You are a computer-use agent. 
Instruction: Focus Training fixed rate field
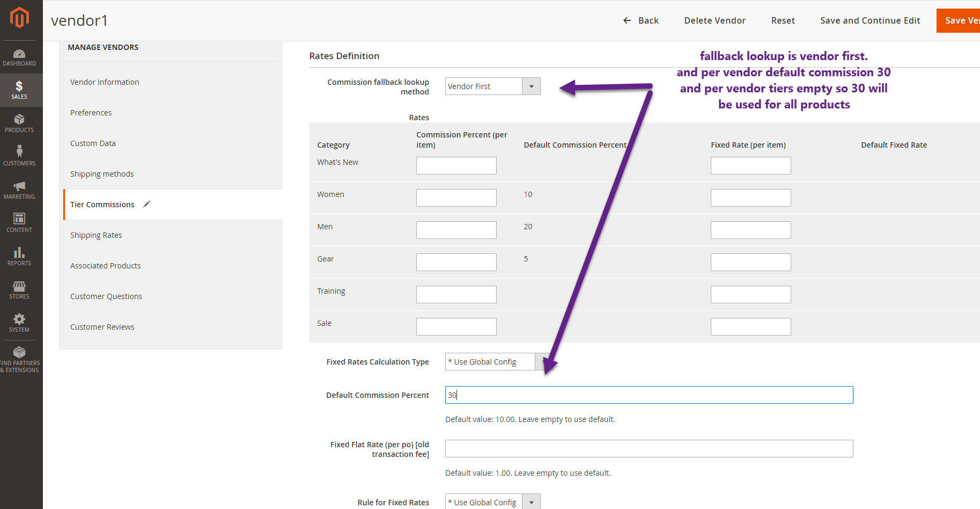click(751, 294)
